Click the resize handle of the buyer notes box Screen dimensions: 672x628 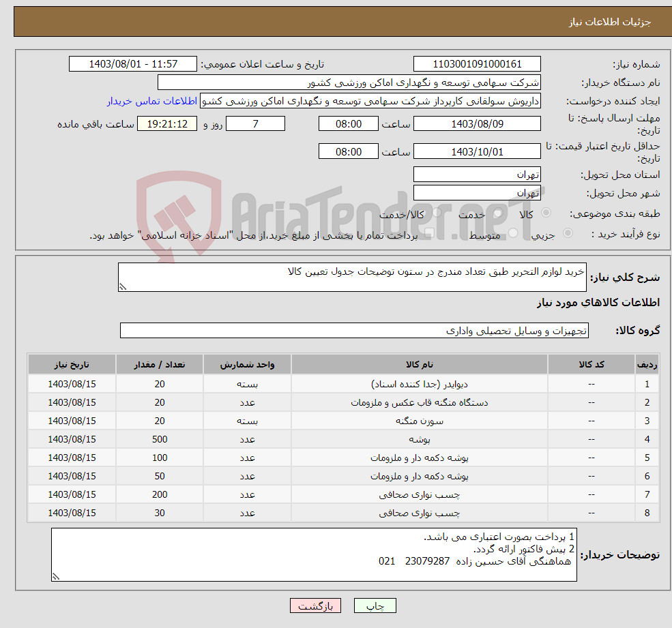56,577
